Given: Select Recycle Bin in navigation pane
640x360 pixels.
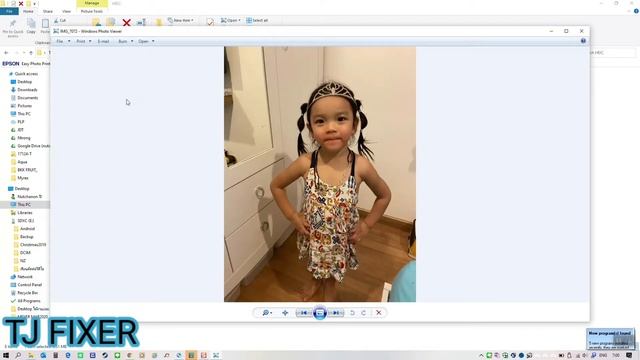Looking at the screenshot, I should coord(27,293).
